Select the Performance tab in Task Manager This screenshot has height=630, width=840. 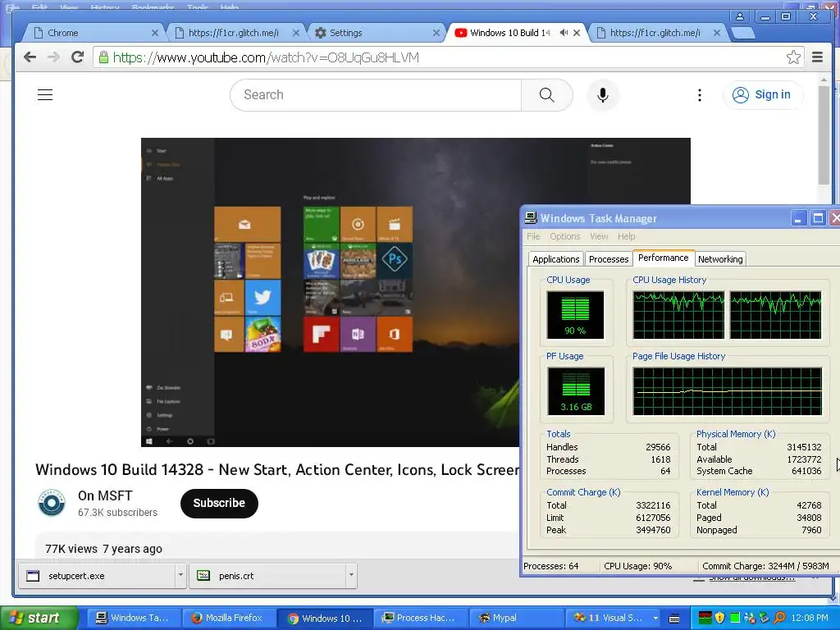(663, 258)
